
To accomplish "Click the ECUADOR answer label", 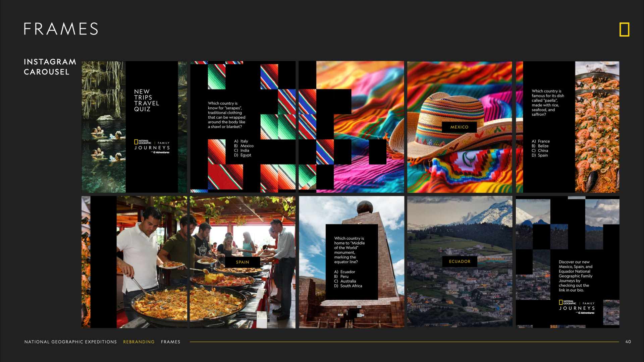I will pos(460,261).
